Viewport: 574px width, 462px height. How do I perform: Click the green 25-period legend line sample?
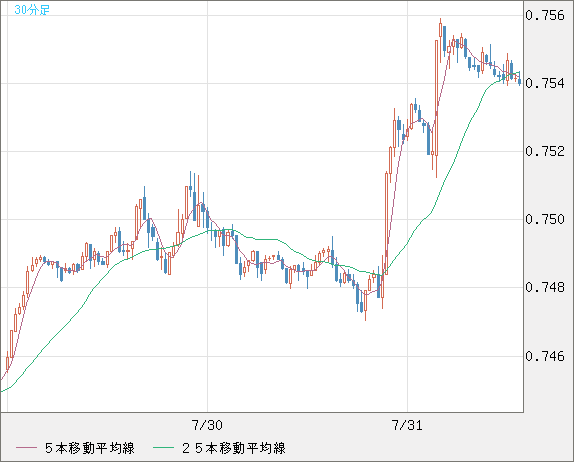click(x=163, y=448)
